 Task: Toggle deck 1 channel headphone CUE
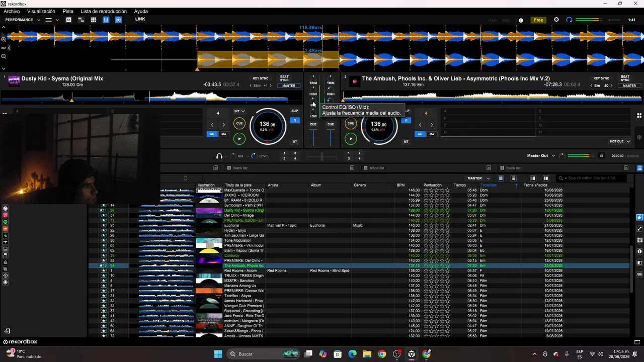click(x=313, y=124)
